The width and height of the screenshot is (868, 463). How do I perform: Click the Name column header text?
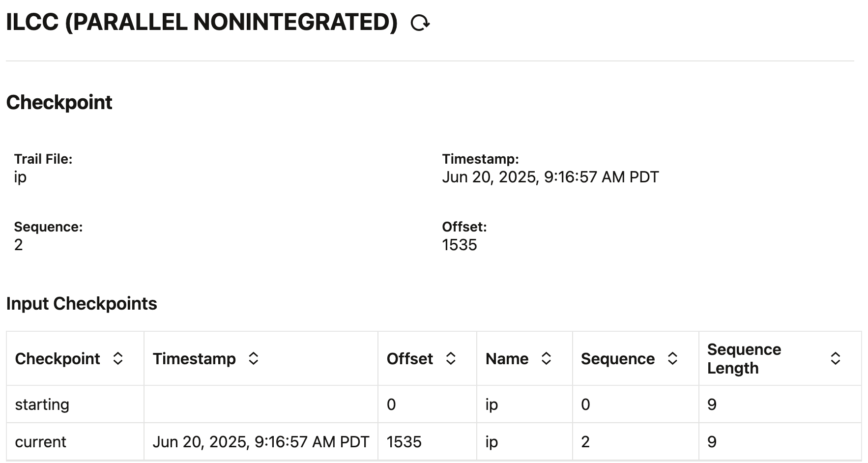[507, 359]
